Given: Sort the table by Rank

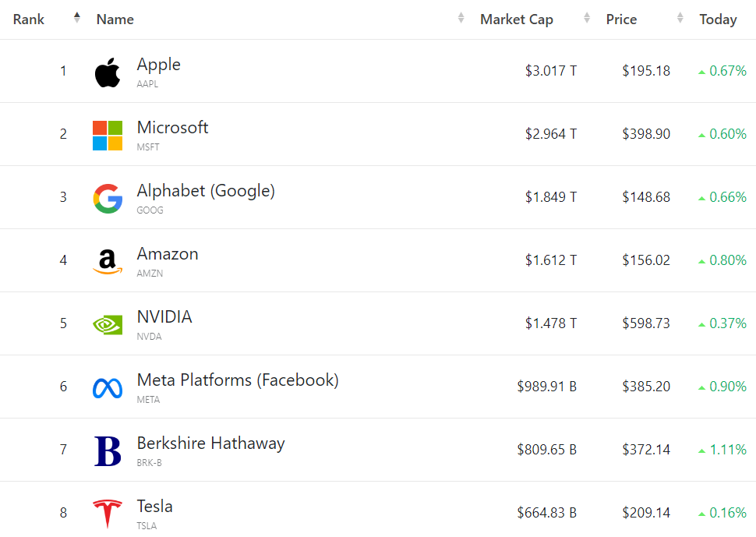Looking at the screenshot, I should (x=76, y=19).
